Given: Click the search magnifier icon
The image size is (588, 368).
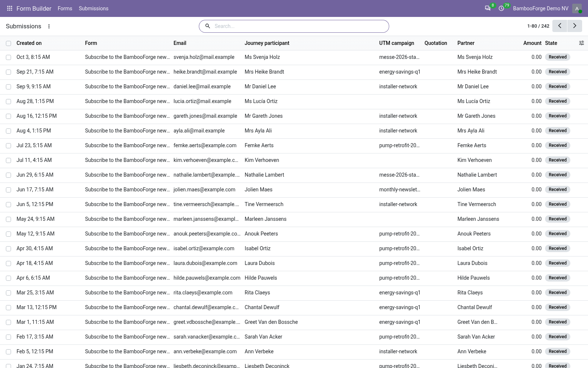Looking at the screenshot, I should point(208,26).
